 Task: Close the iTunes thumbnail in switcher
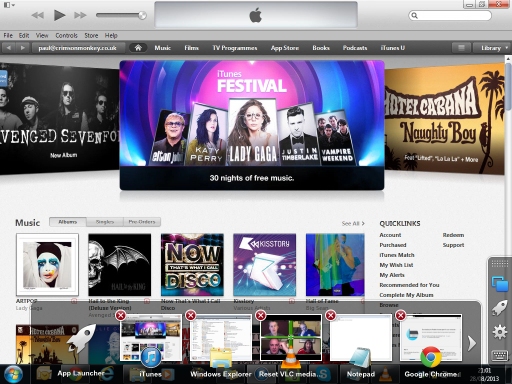(x=121, y=315)
